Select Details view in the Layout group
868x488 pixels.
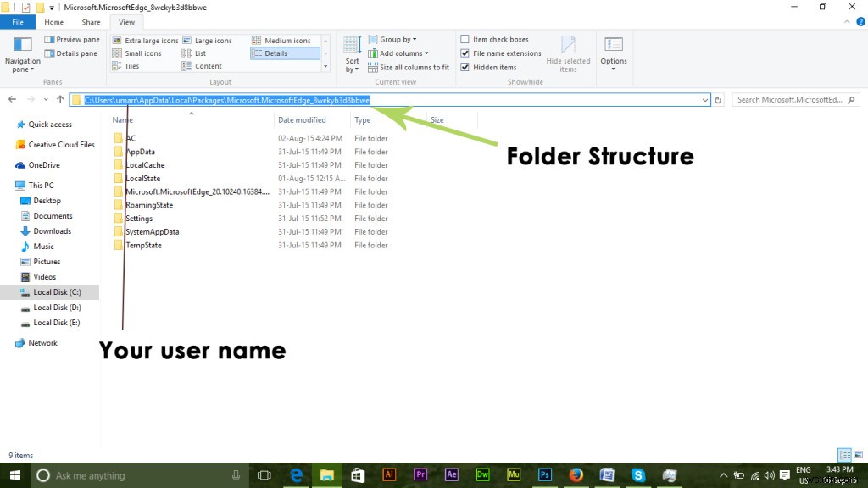pos(284,53)
